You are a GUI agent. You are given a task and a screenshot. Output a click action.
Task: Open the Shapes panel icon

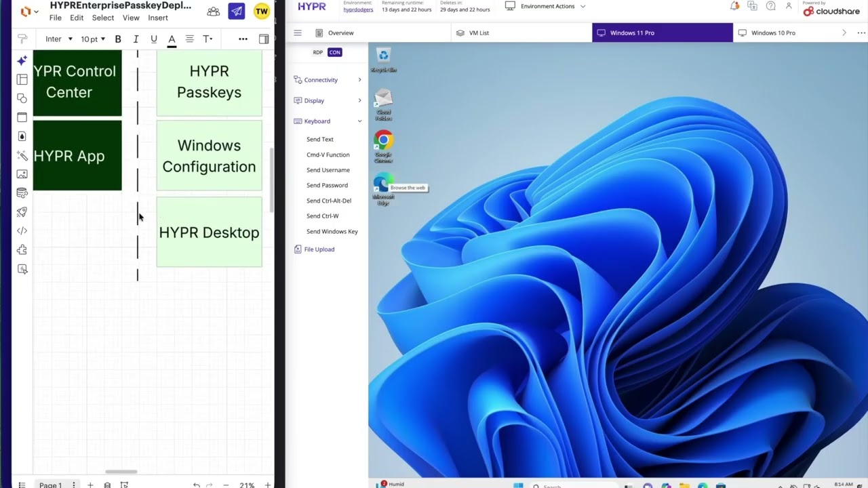(22, 99)
